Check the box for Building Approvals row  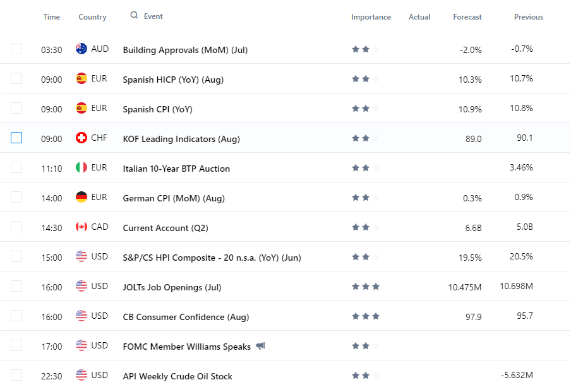pyautogui.click(x=16, y=49)
